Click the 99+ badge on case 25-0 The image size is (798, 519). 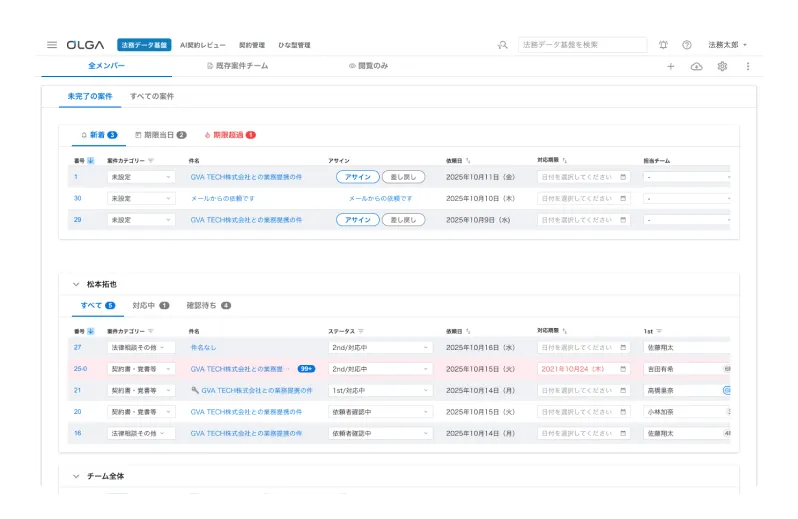306,369
